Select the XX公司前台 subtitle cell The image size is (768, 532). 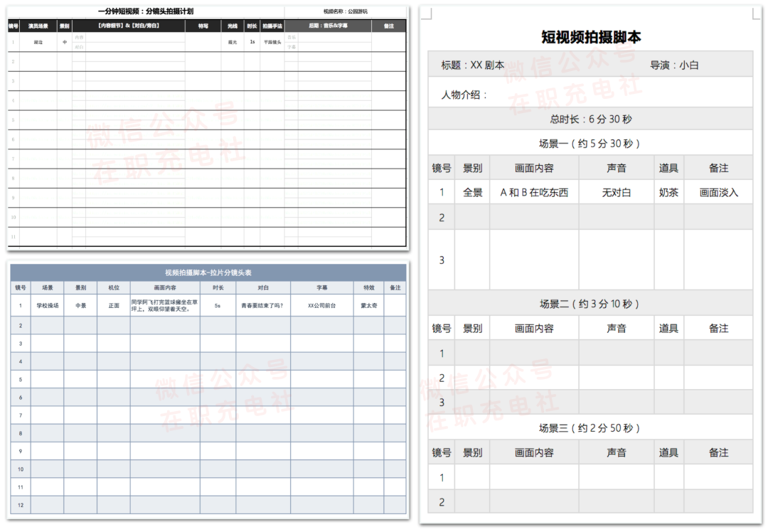pos(321,305)
